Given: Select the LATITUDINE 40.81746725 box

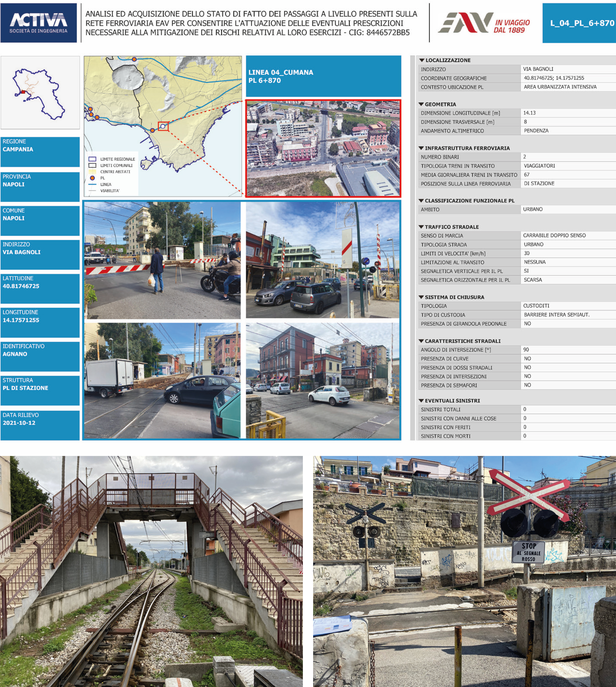Looking at the screenshot, I should [x=40, y=289].
